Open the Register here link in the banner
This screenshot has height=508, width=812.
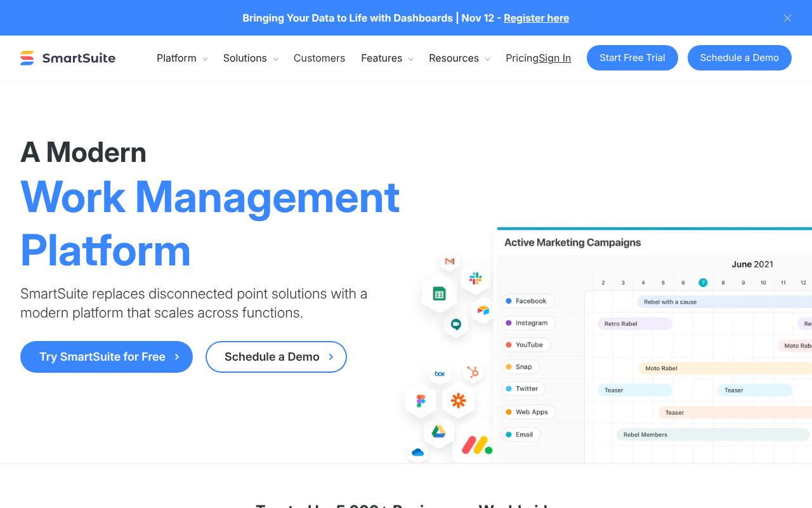pos(536,18)
